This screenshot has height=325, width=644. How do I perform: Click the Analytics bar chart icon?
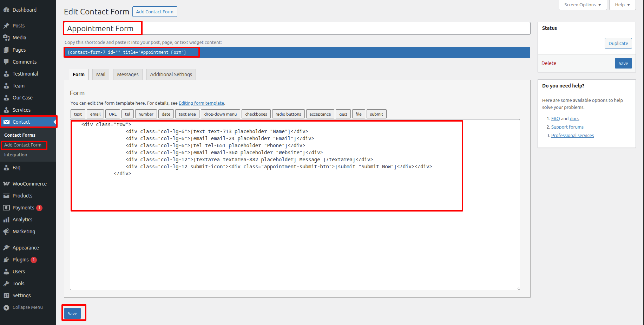point(6,220)
